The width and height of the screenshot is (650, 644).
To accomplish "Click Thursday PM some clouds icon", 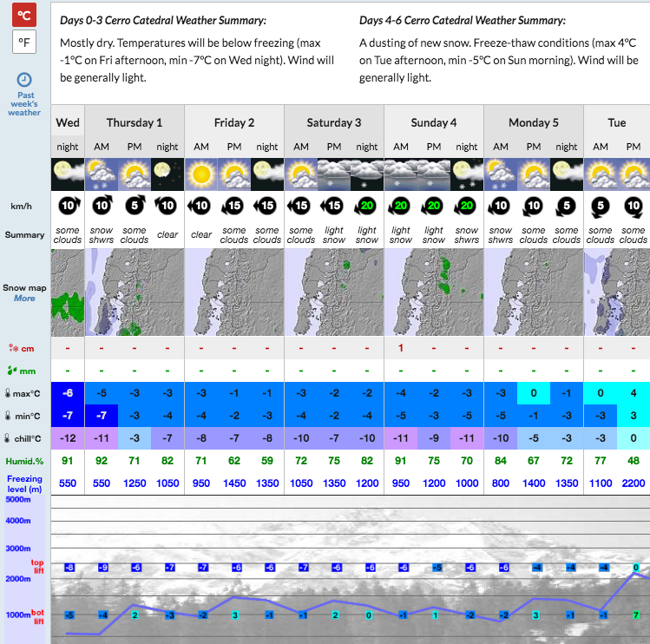I will click(x=135, y=174).
